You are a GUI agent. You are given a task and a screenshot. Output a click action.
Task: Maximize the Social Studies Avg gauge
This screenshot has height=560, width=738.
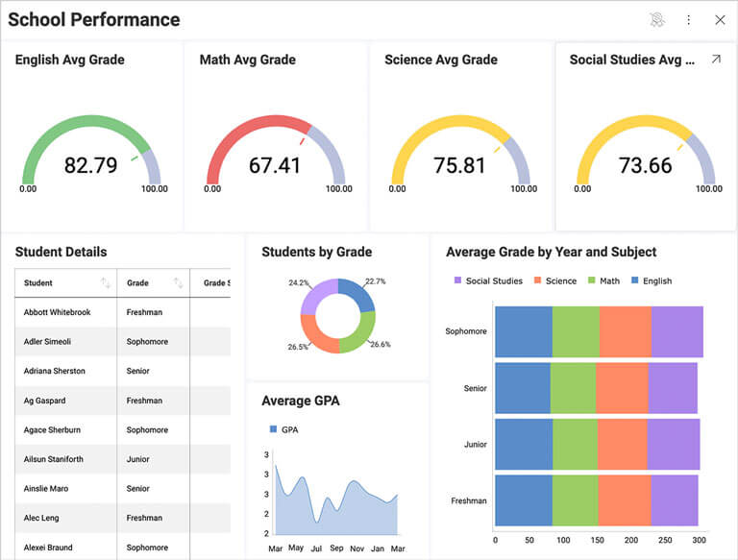(x=715, y=60)
